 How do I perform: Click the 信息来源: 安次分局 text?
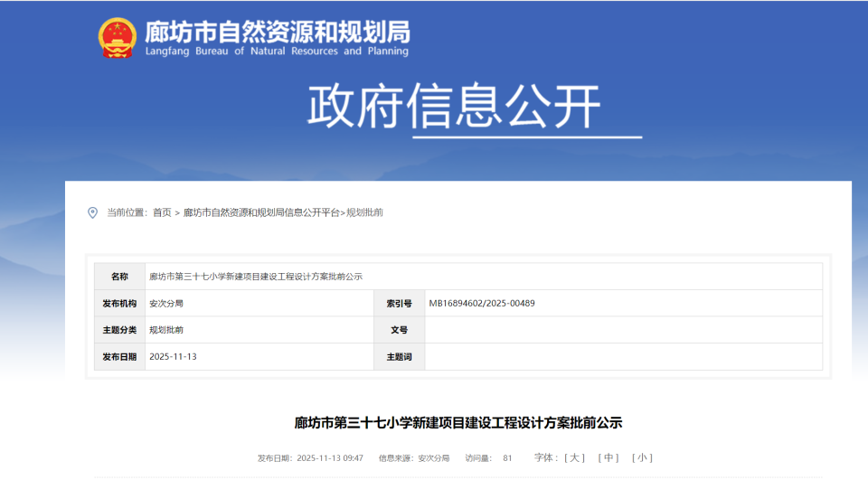(x=414, y=458)
